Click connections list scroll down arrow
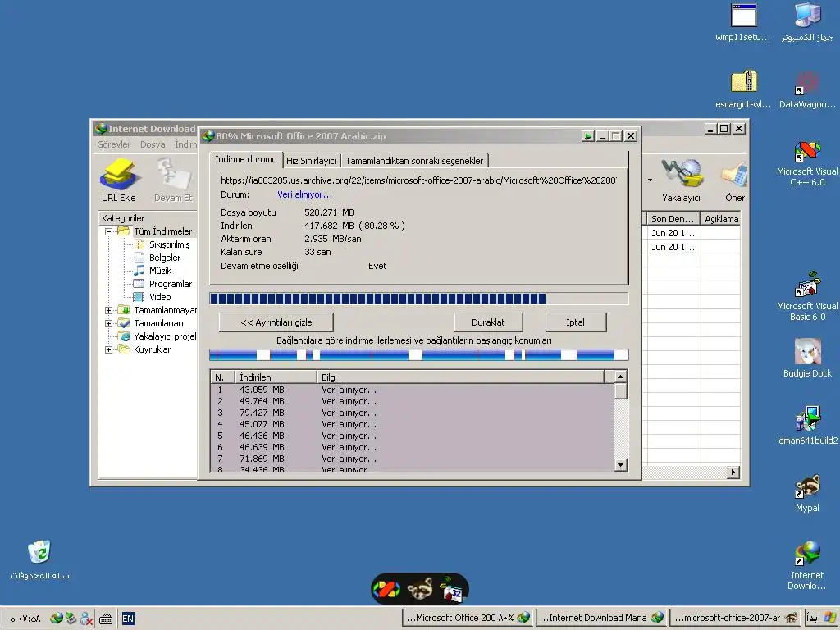Image resolution: width=840 pixels, height=630 pixels. click(620, 465)
